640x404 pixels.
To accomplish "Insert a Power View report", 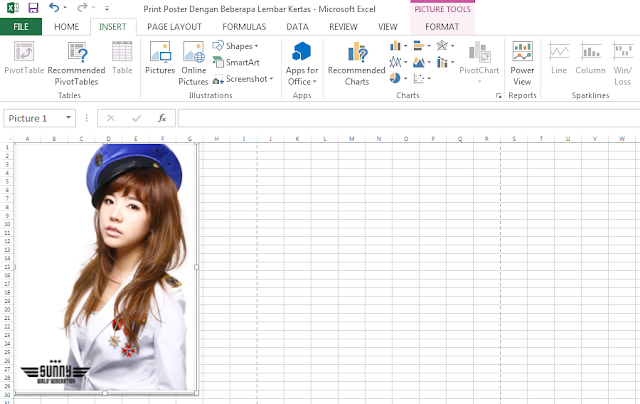I will pos(522,64).
